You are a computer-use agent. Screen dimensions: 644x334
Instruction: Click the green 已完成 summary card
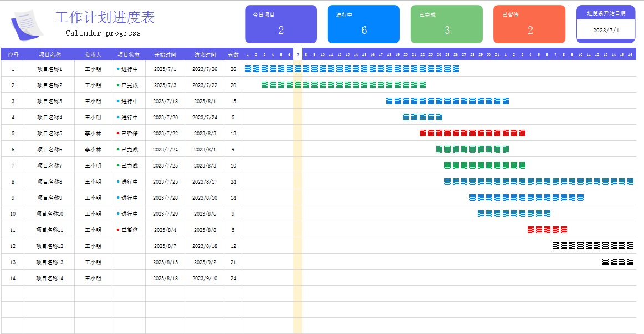click(x=447, y=24)
